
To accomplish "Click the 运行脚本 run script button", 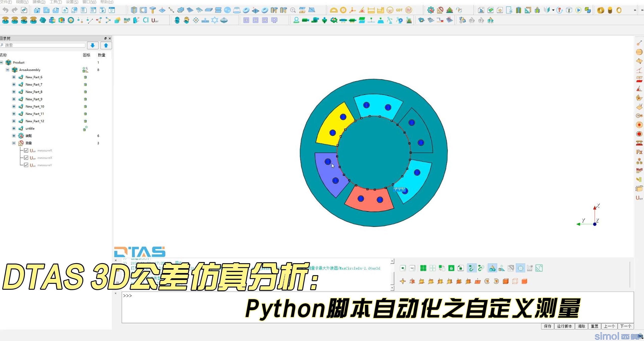I will [x=564, y=326].
